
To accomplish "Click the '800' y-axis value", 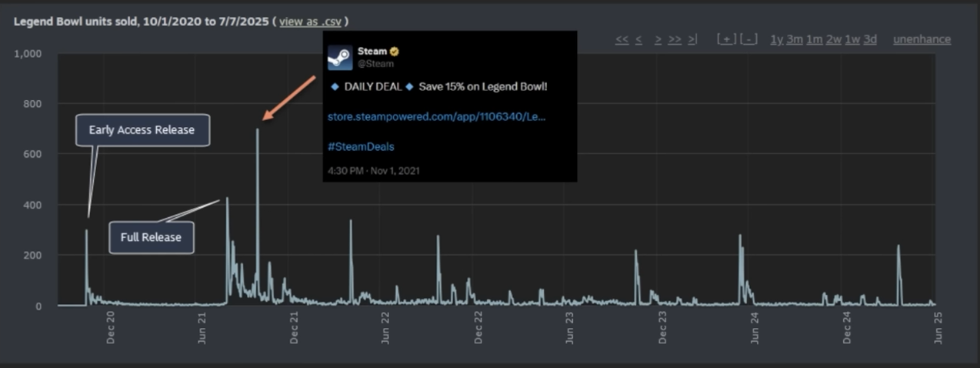I will tap(32, 104).
